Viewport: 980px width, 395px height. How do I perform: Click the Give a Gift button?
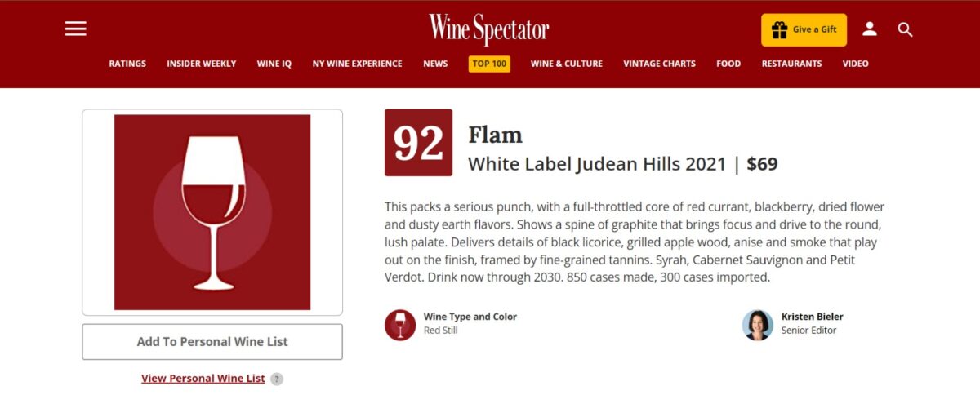point(804,29)
